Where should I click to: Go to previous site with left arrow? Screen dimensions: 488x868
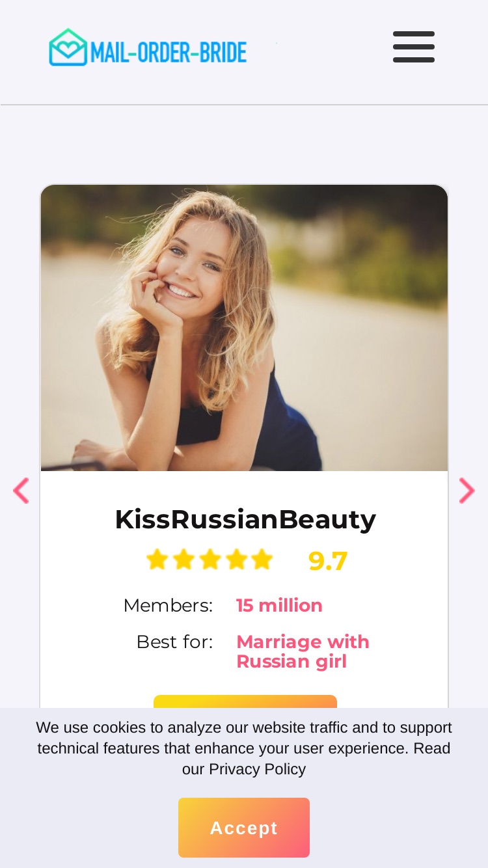tap(21, 491)
